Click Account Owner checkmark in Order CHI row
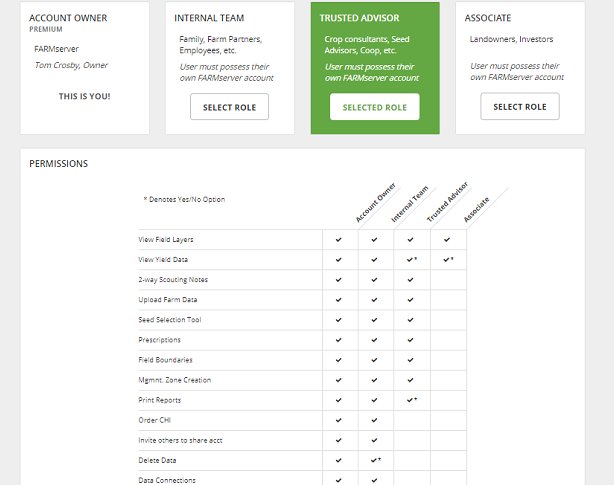Viewport: 614px width, 485px height. pyautogui.click(x=339, y=420)
